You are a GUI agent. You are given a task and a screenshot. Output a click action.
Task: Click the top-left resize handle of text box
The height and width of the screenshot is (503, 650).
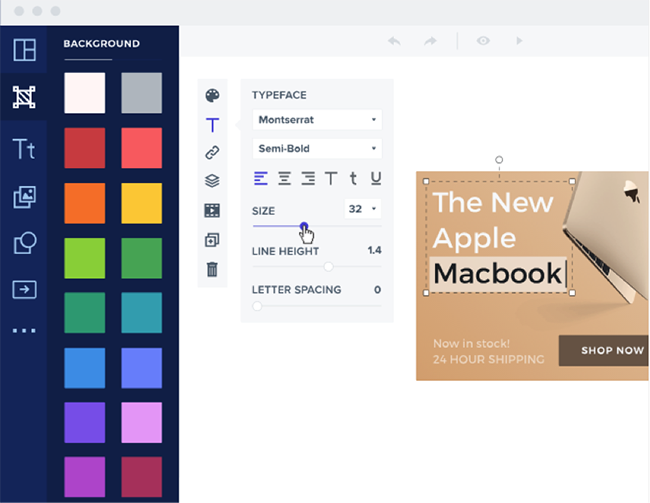(426, 181)
